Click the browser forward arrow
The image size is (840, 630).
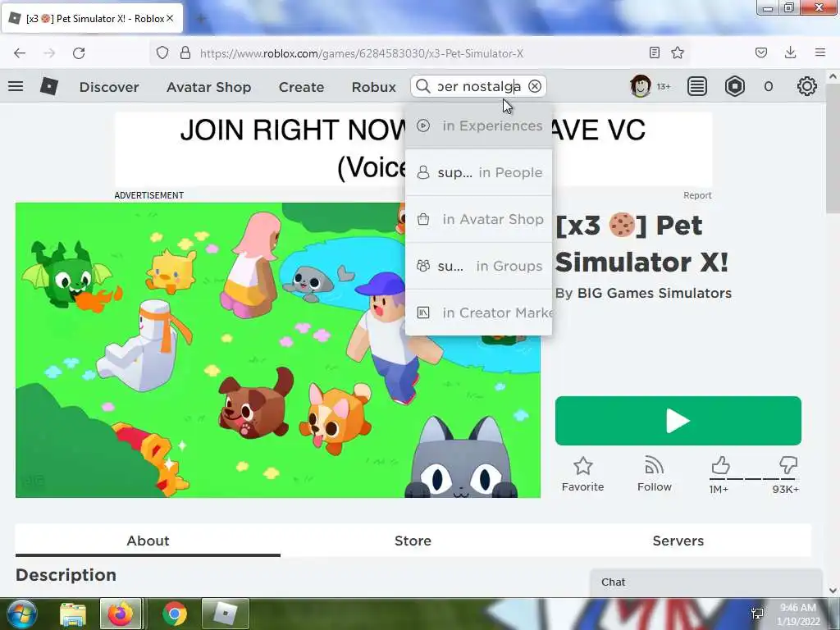[49, 53]
